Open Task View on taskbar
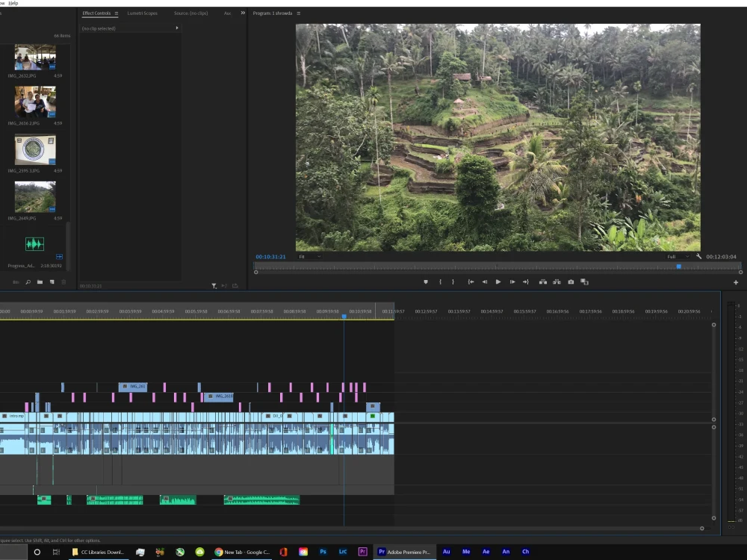The width and height of the screenshot is (747, 560). (56, 552)
